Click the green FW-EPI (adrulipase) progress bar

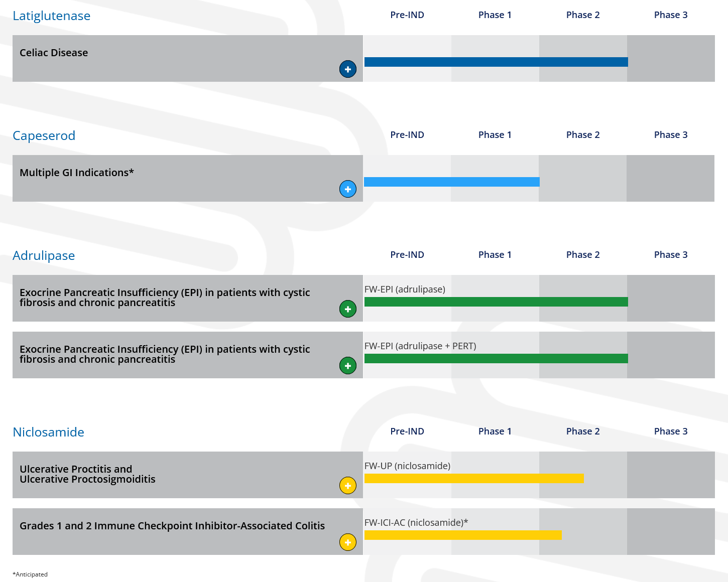coord(496,302)
